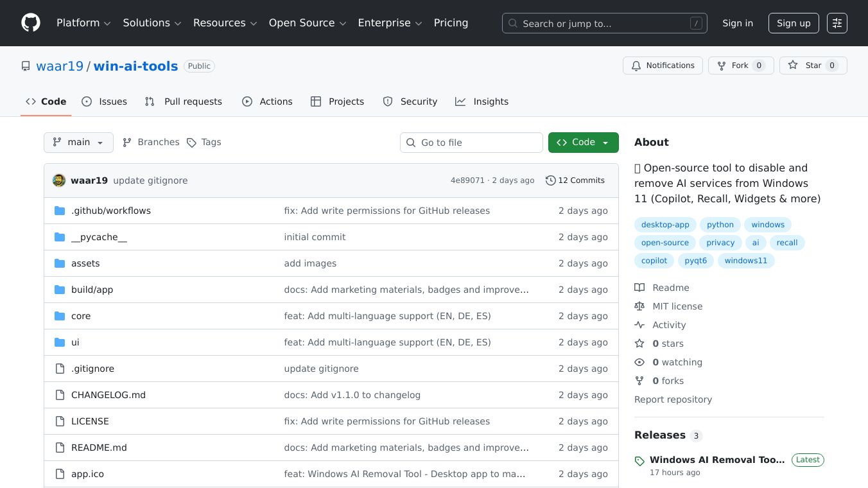
Task: Click the waar19 avatar in commit row
Action: pyautogui.click(x=59, y=180)
